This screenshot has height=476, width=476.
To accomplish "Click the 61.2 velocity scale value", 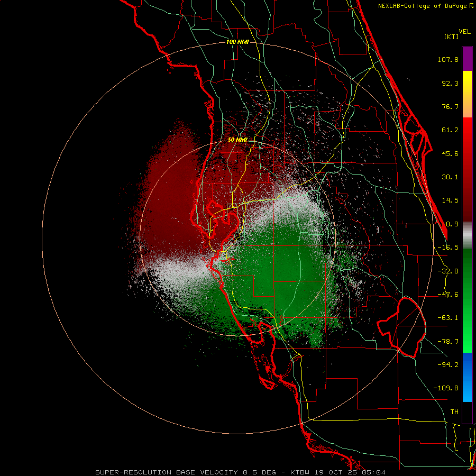I will pos(450,130).
